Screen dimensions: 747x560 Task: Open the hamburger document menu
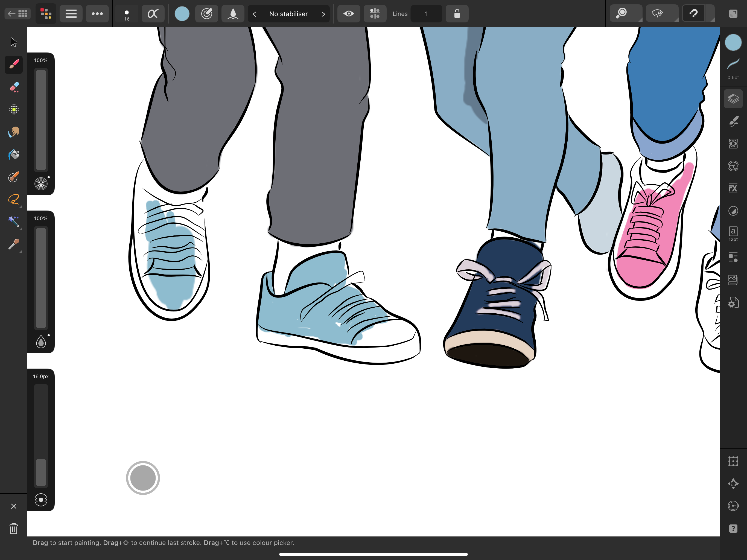click(x=71, y=14)
